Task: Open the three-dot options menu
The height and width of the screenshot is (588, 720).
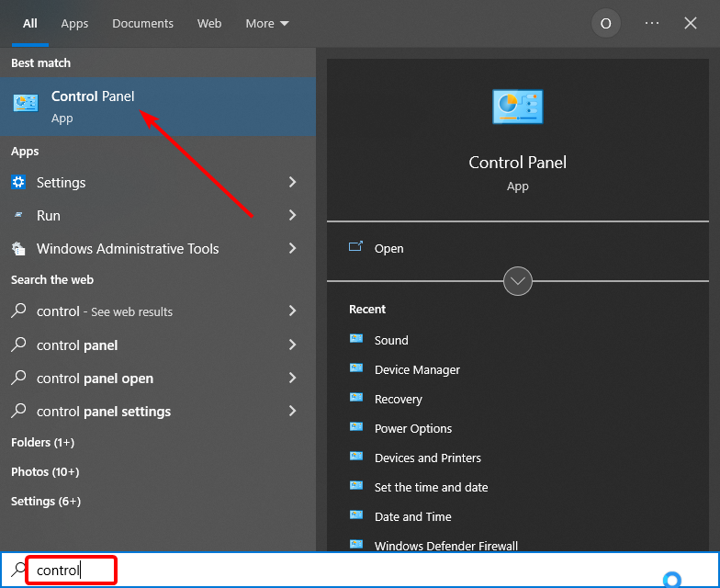Action: (x=652, y=24)
